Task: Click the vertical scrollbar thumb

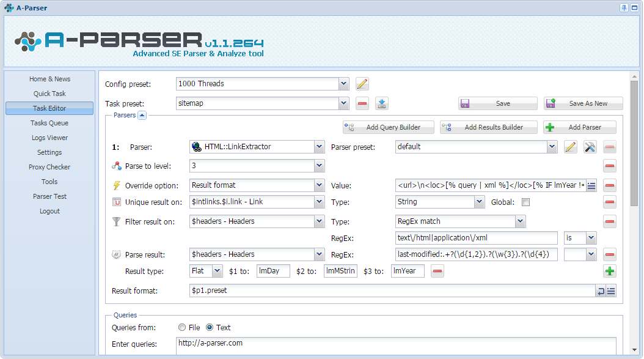Action: click(634, 143)
